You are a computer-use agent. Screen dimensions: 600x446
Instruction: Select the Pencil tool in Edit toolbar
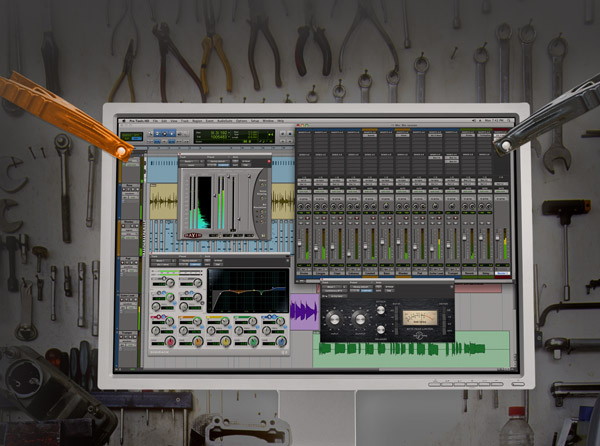(186, 133)
